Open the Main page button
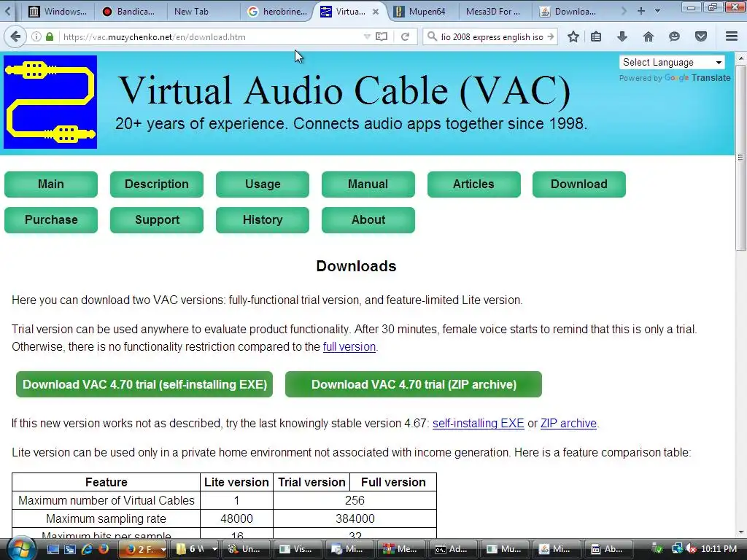This screenshot has height=560, width=747. 51,184
